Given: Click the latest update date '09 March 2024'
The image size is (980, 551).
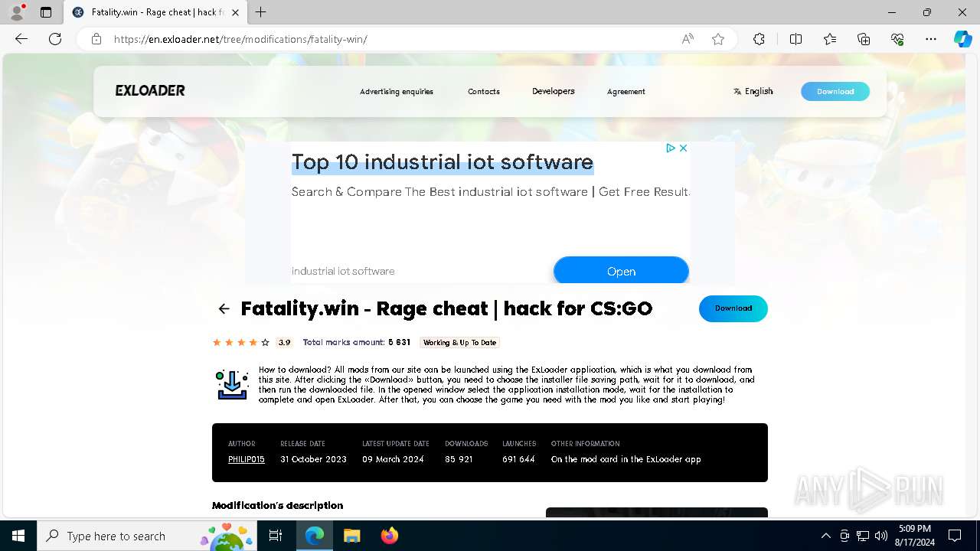Looking at the screenshot, I should [x=393, y=459].
